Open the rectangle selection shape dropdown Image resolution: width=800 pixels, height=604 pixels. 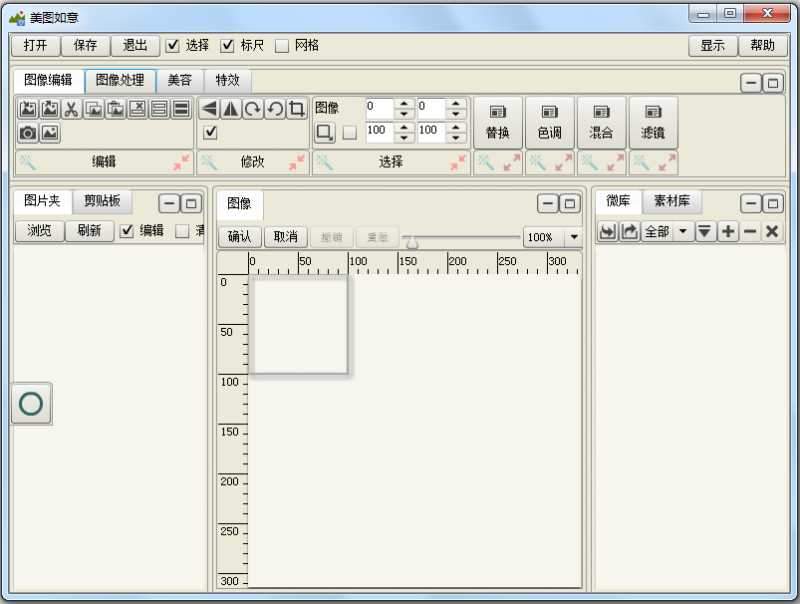click(x=326, y=132)
